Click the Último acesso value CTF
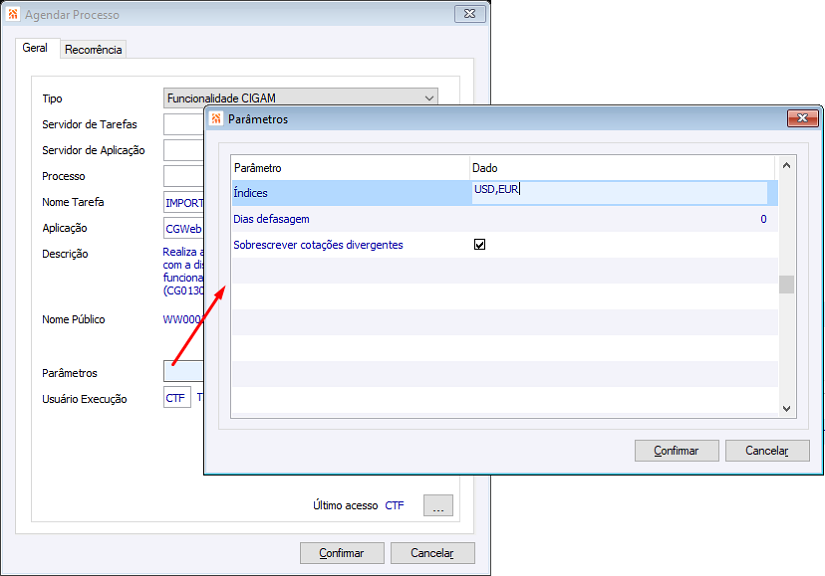The height and width of the screenshot is (576, 825). [x=395, y=506]
